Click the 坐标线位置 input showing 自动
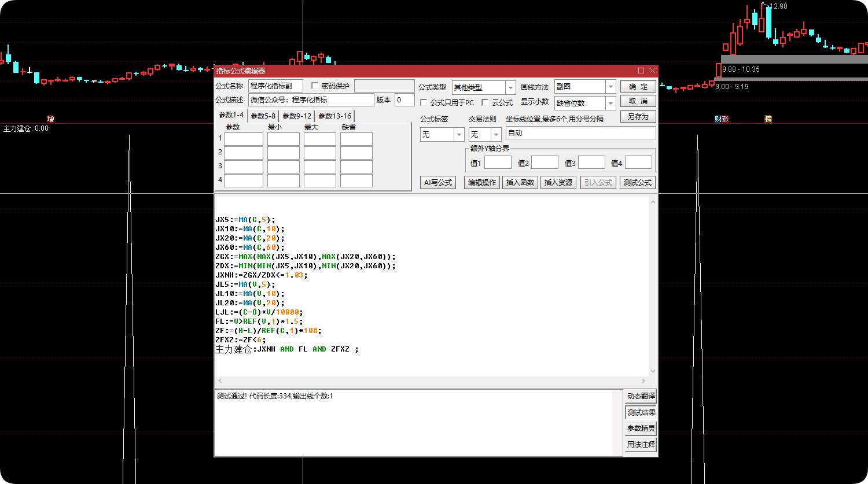The image size is (868, 484). point(581,132)
